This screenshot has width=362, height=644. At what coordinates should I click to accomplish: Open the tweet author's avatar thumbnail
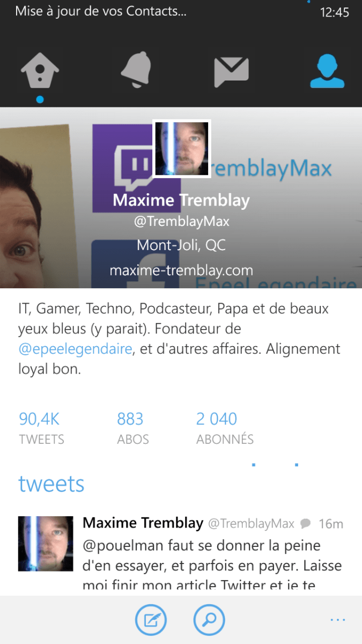point(46,544)
